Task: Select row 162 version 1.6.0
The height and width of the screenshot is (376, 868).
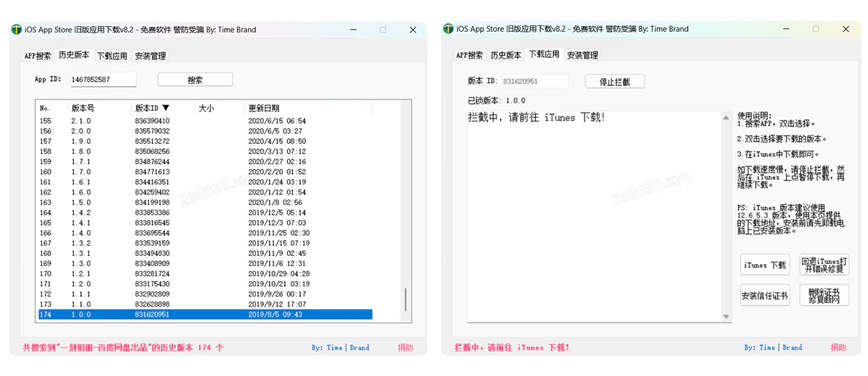Action: [205, 192]
